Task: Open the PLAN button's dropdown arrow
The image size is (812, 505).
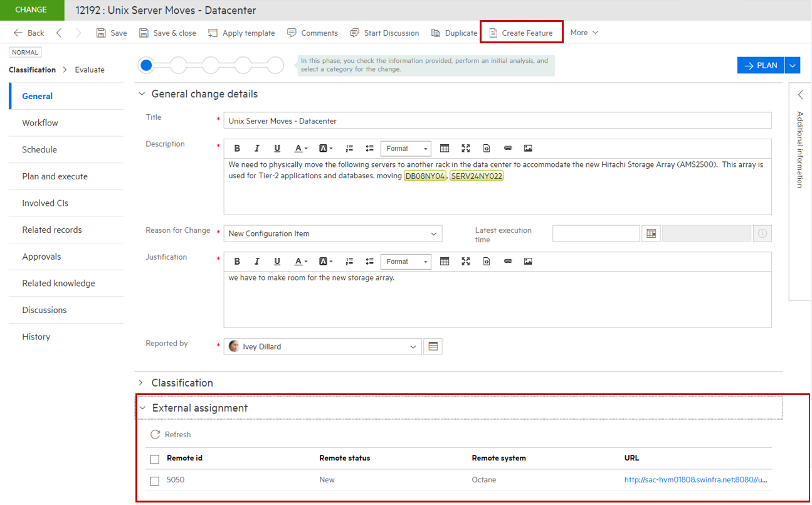Action: click(x=793, y=65)
